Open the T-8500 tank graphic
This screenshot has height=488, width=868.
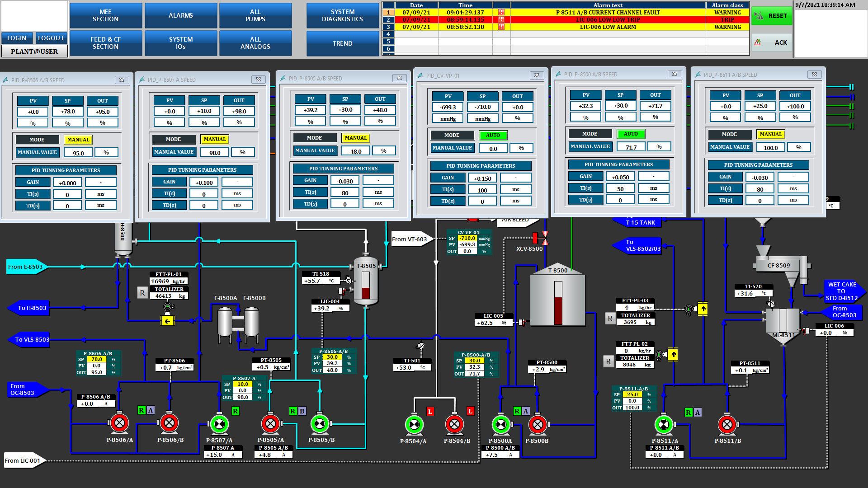tap(557, 295)
